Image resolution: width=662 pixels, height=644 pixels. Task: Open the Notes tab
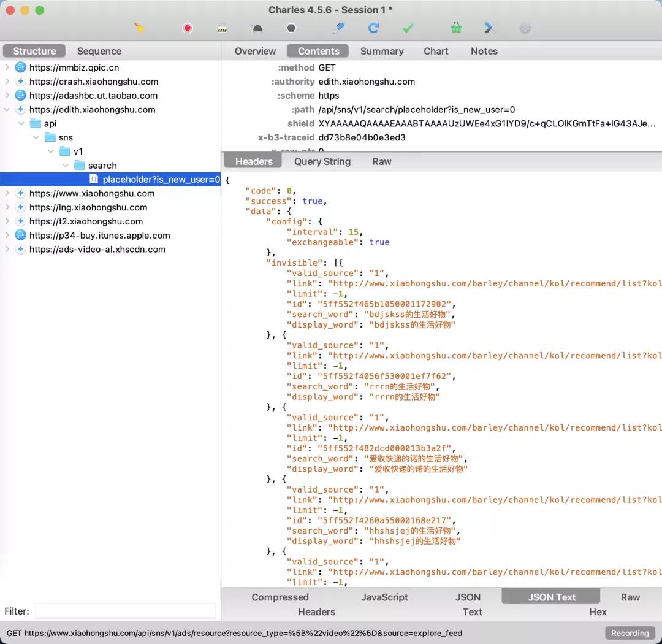(484, 51)
